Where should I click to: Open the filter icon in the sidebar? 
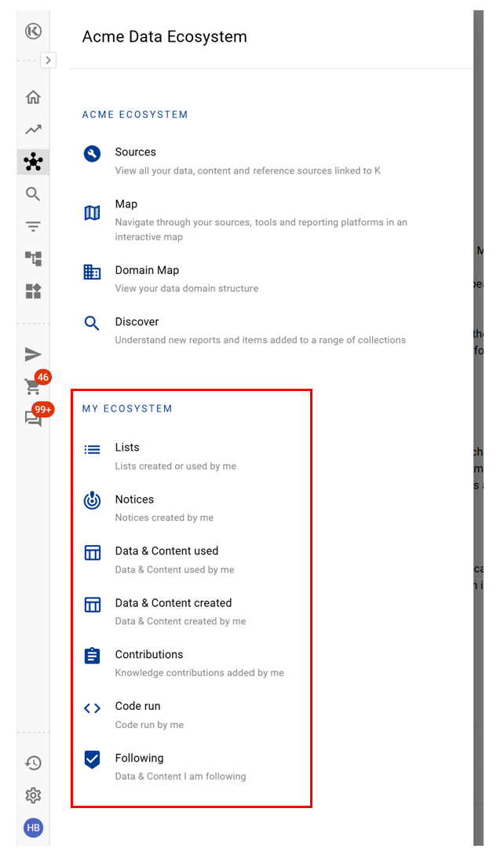(x=33, y=227)
